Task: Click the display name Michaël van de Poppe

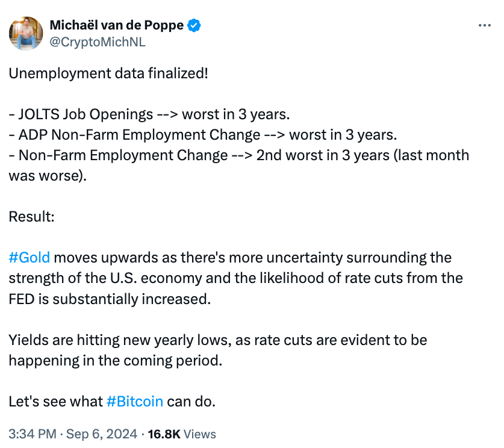Action: pyautogui.click(x=117, y=26)
